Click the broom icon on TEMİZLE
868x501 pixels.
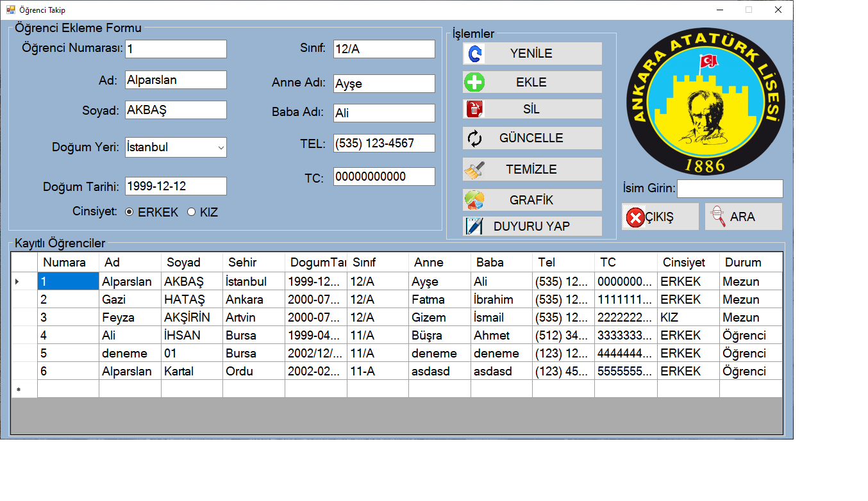click(x=474, y=169)
